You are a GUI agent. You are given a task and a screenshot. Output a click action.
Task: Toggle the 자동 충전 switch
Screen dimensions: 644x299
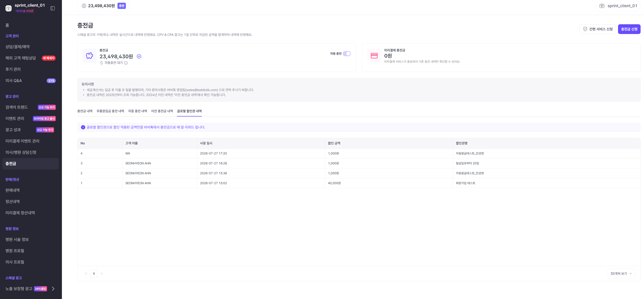347,54
